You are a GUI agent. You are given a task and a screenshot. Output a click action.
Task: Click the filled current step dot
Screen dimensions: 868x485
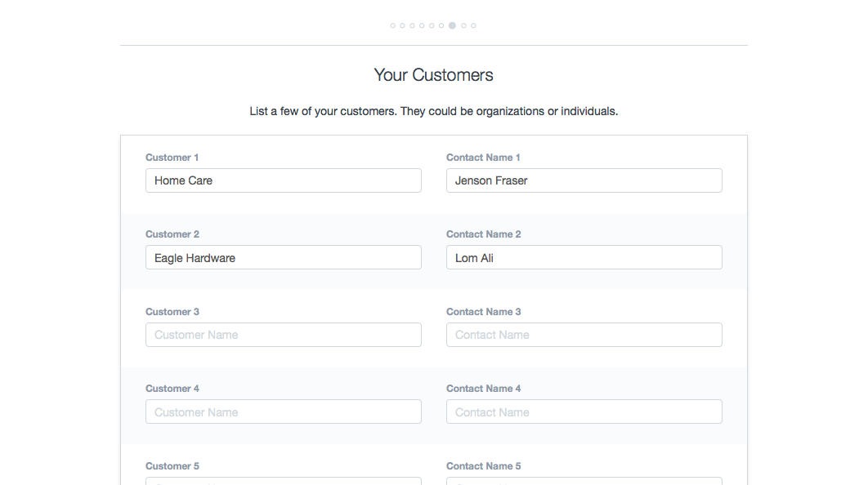click(452, 25)
